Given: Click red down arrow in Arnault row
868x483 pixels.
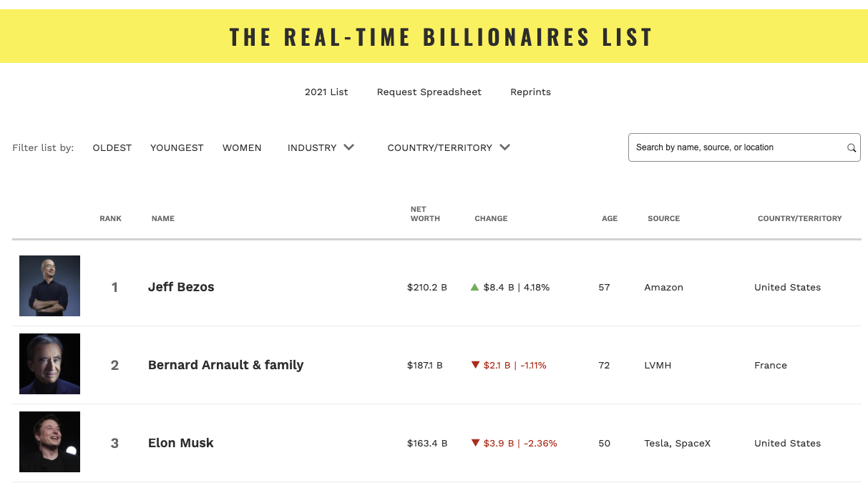Looking at the screenshot, I should pos(474,365).
